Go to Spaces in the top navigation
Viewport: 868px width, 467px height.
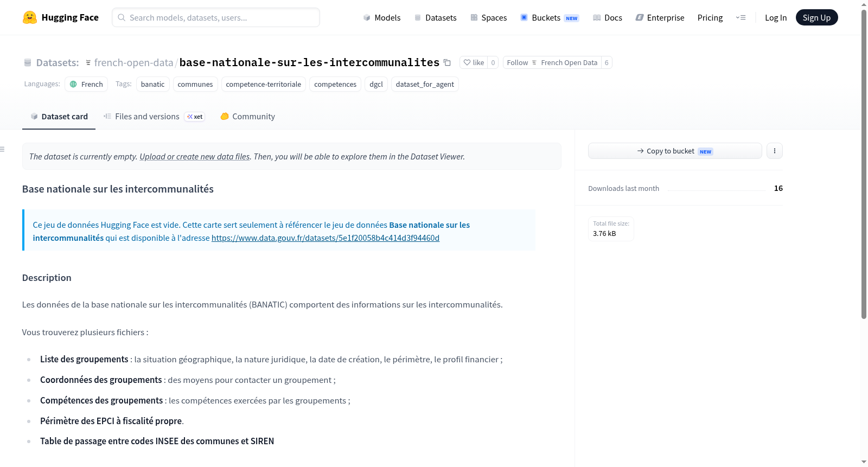tap(489, 17)
